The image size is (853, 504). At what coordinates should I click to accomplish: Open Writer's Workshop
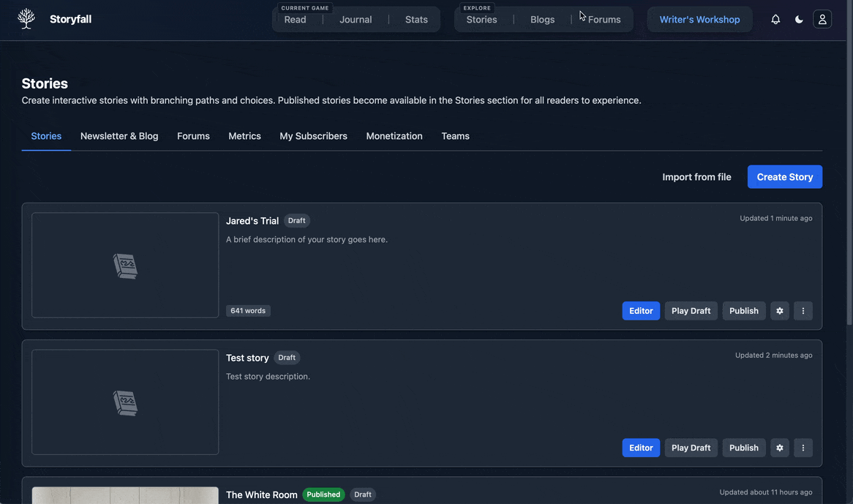(699, 20)
